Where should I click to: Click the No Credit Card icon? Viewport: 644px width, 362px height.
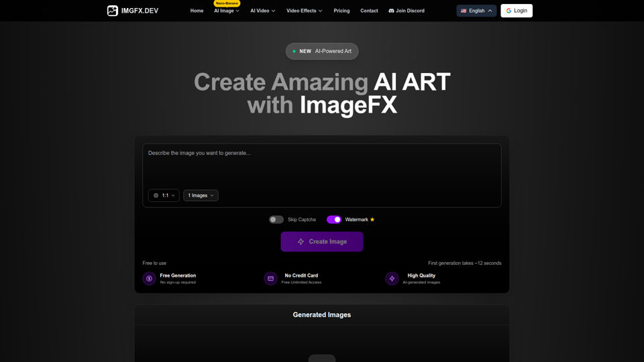point(270,278)
